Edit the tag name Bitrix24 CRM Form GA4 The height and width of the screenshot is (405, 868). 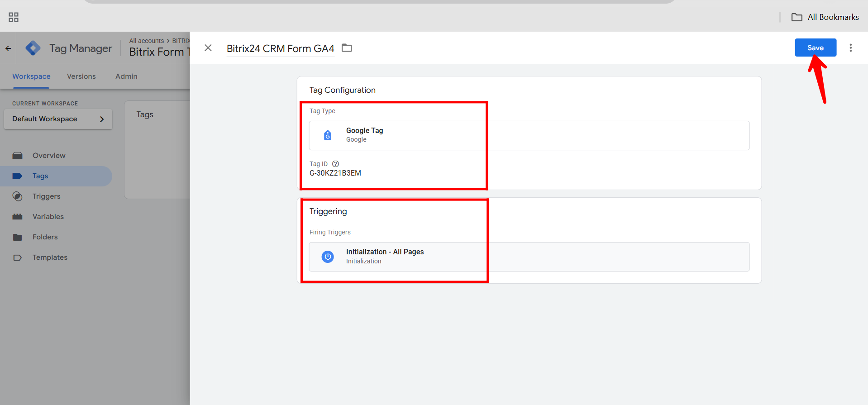281,48
